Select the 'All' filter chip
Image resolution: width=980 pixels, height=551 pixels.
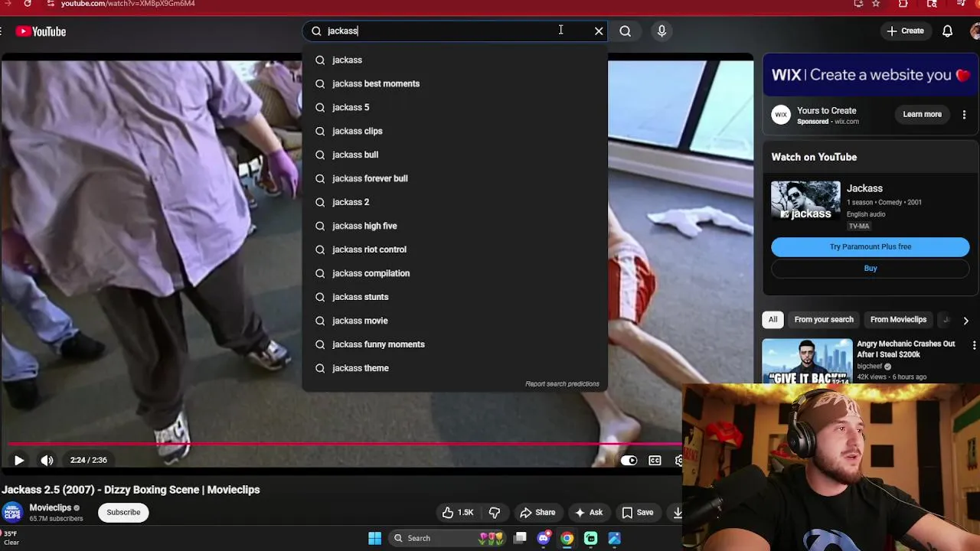click(x=773, y=320)
